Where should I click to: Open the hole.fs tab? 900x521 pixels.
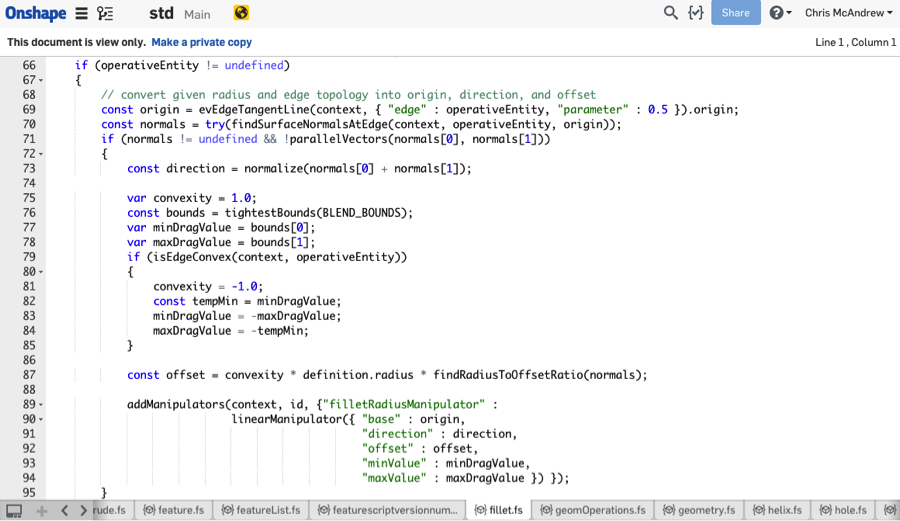pos(843,510)
